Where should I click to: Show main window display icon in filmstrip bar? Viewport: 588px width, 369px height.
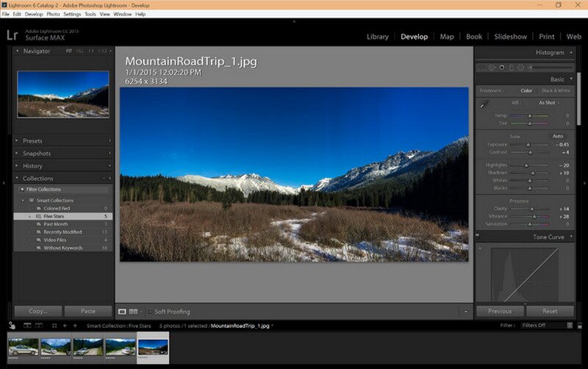click(27, 326)
